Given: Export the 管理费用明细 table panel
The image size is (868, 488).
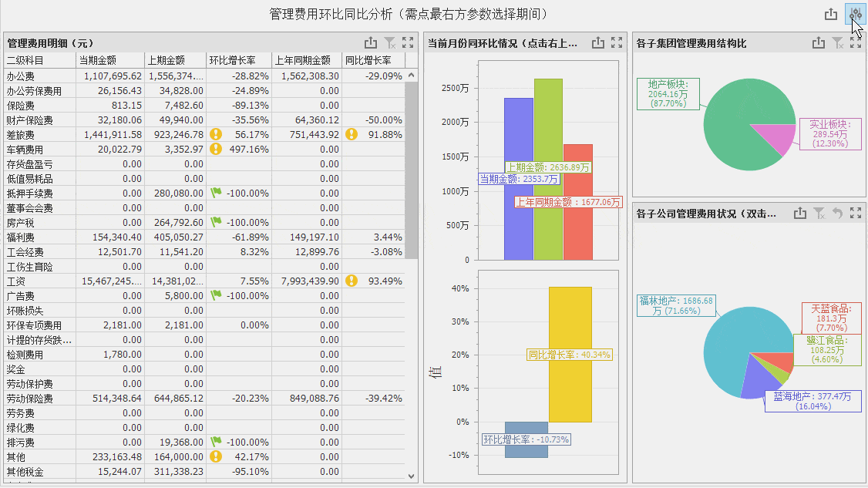Looking at the screenshot, I should [371, 42].
